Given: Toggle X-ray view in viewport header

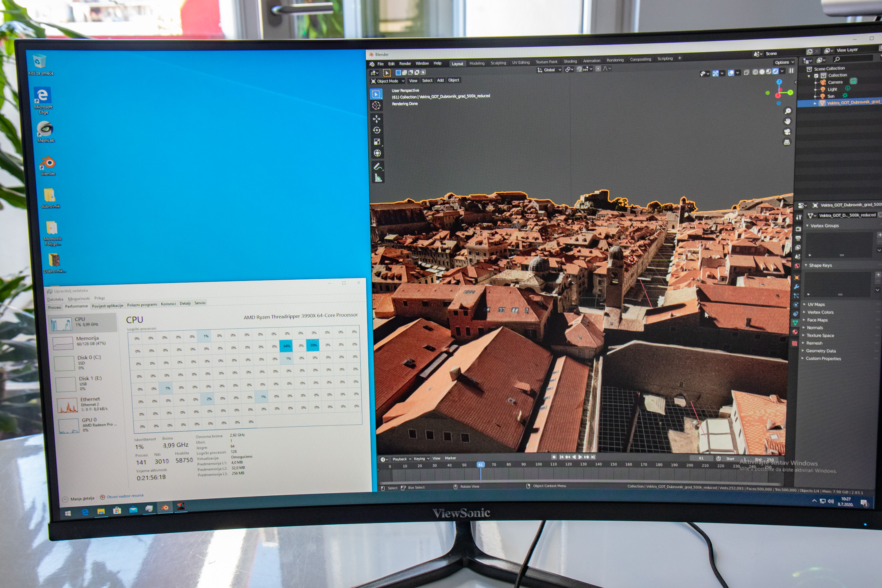Looking at the screenshot, I should pos(746,72).
